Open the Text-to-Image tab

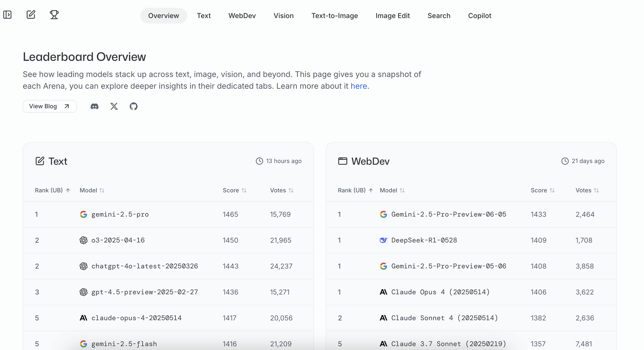pyautogui.click(x=335, y=16)
